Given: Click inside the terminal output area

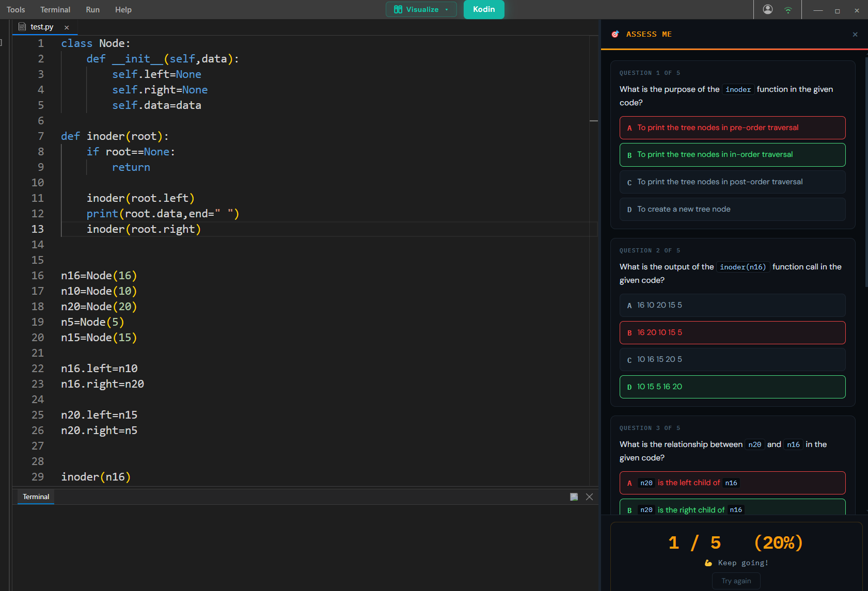Looking at the screenshot, I should [x=306, y=547].
